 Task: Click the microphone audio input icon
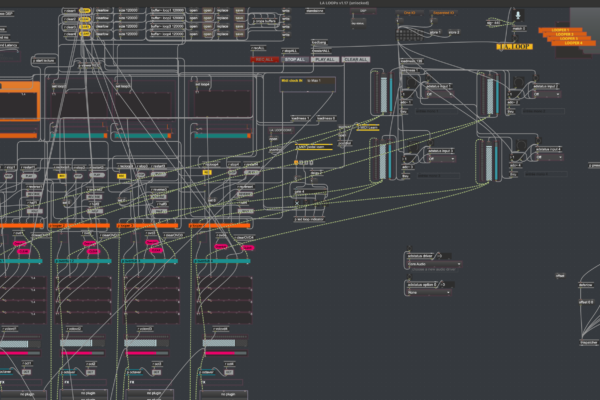click(519, 16)
